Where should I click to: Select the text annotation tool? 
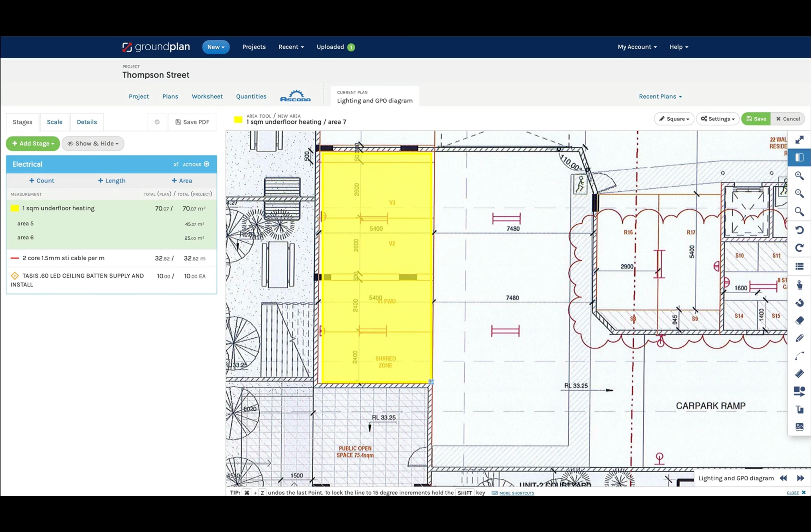(799, 409)
